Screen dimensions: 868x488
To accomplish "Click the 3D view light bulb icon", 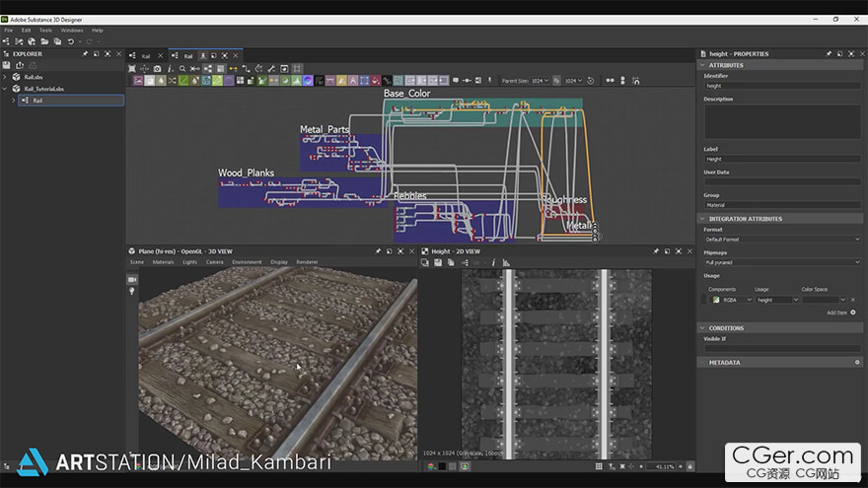I will coord(132,291).
